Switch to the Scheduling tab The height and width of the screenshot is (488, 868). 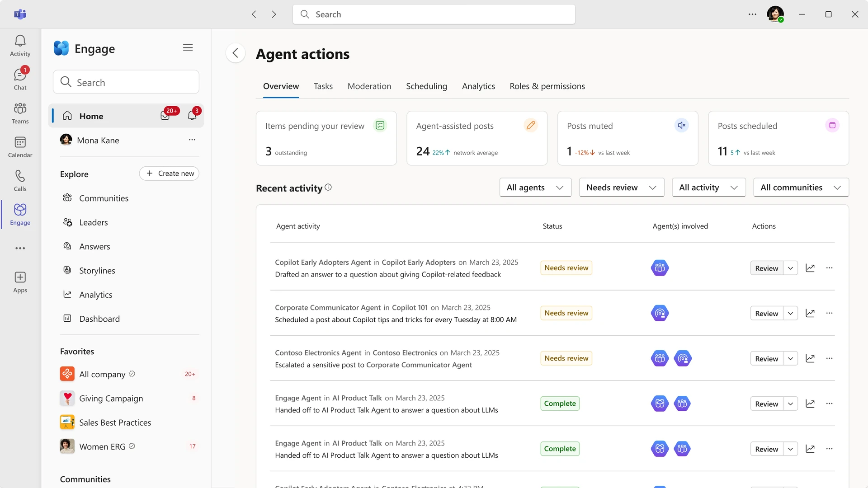[426, 86]
